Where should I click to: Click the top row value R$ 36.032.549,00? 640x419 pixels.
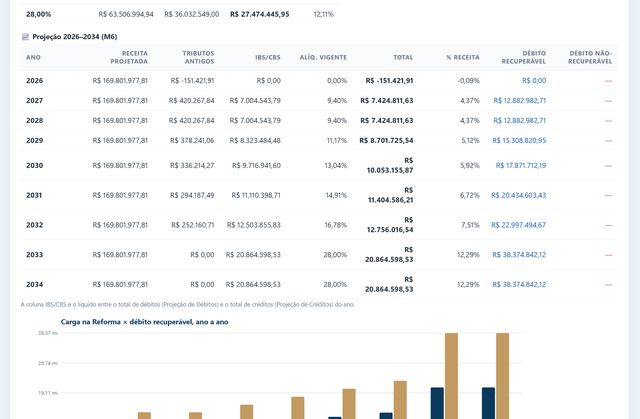[x=191, y=14]
